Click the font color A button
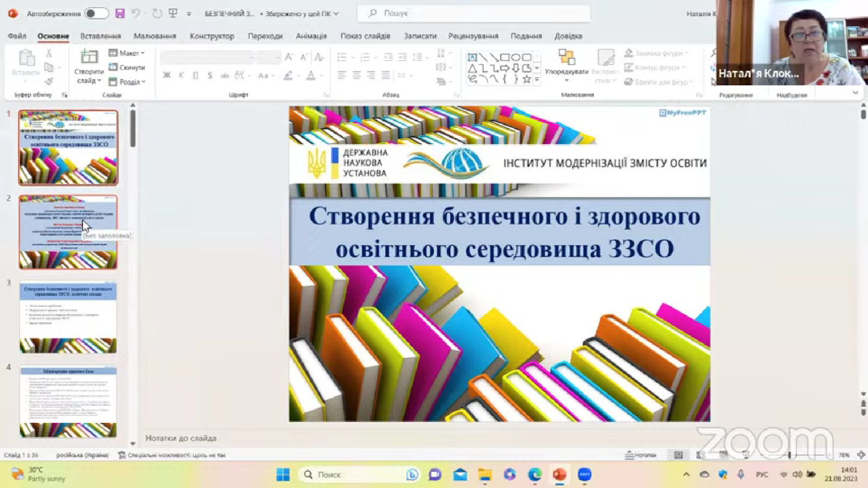This screenshot has height=488, width=868. 311,75
